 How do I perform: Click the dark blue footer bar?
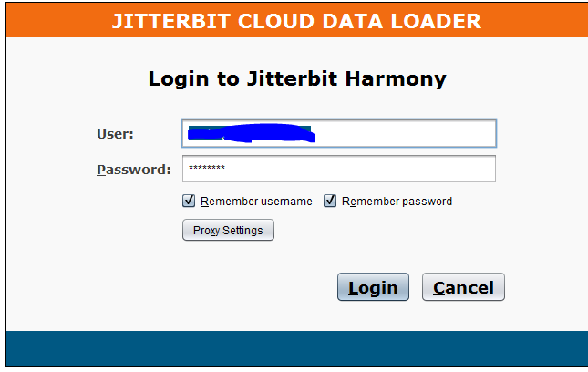pos(296,349)
